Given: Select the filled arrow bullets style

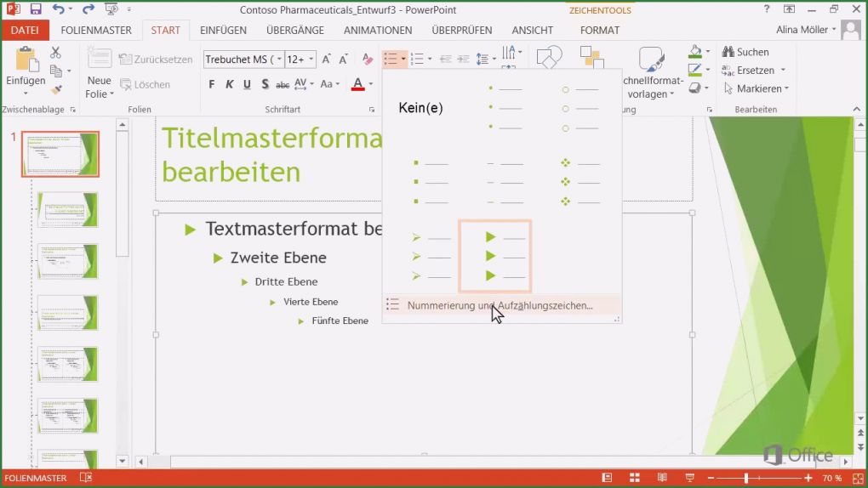Looking at the screenshot, I should [x=495, y=256].
